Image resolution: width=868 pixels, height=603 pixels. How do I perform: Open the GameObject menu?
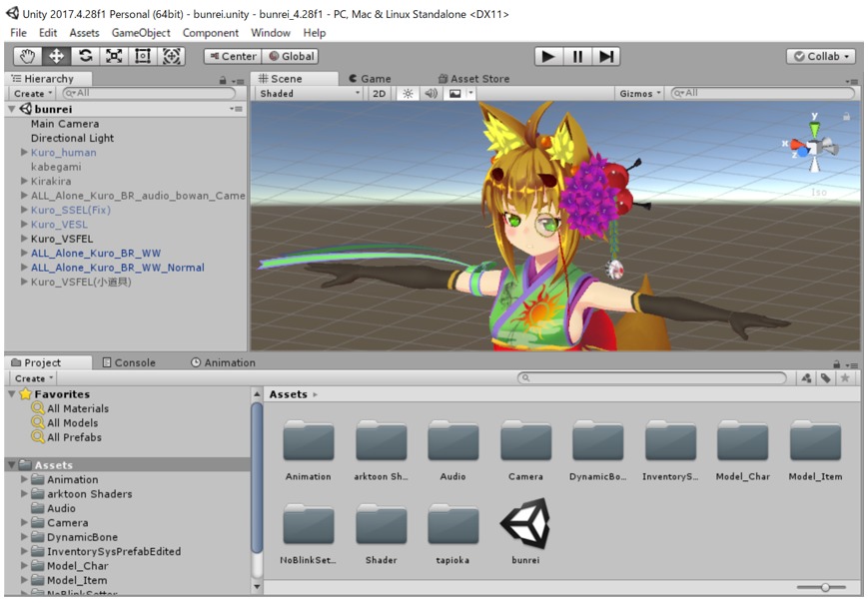coord(141,33)
